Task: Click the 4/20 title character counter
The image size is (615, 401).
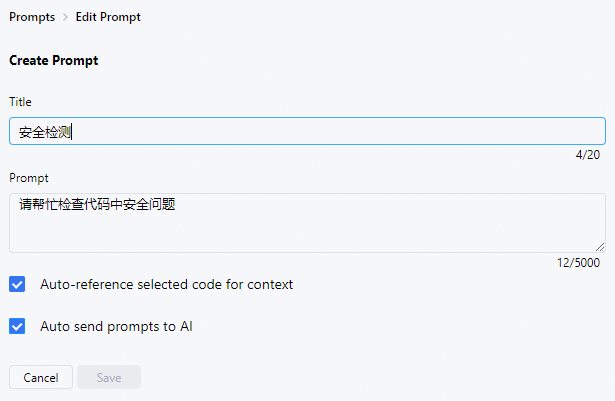Action: [588, 155]
